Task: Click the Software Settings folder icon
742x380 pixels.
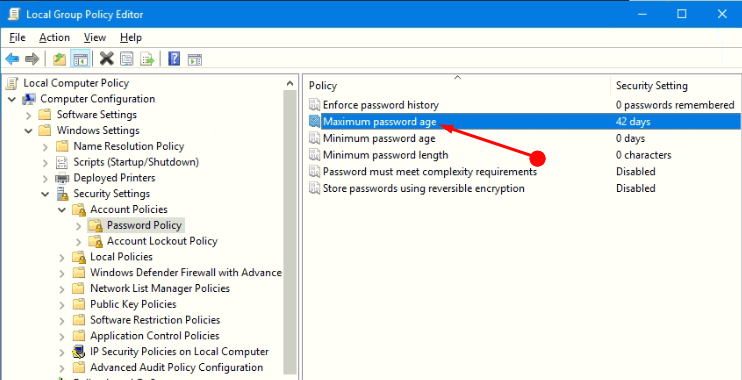Action: pyautogui.click(x=45, y=115)
